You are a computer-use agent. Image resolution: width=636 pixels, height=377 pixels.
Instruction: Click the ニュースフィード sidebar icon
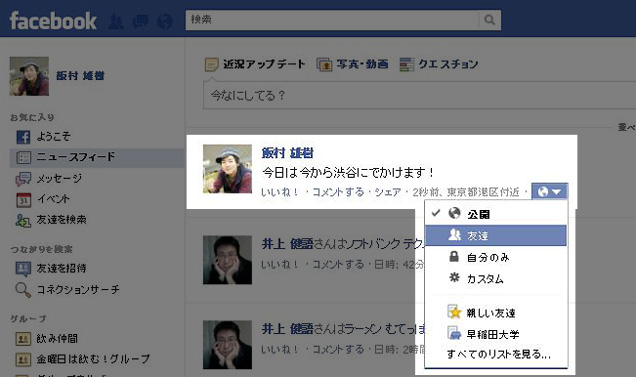[x=23, y=157]
